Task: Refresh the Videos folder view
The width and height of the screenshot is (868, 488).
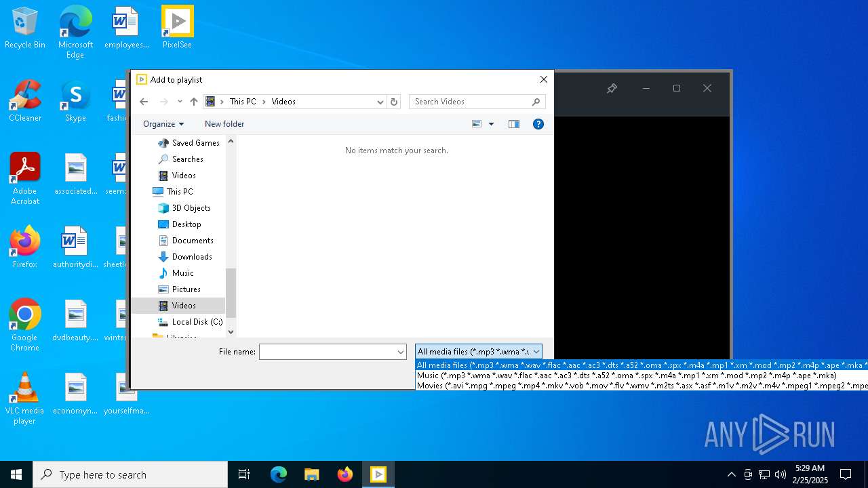Action: [x=394, y=102]
